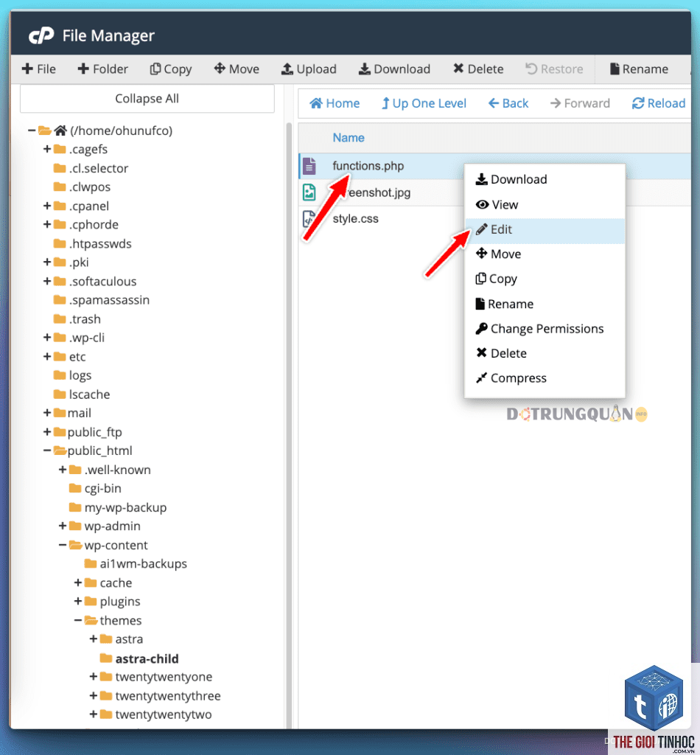Choose Download from the context menu
This screenshot has width=700, height=755.
545,180
